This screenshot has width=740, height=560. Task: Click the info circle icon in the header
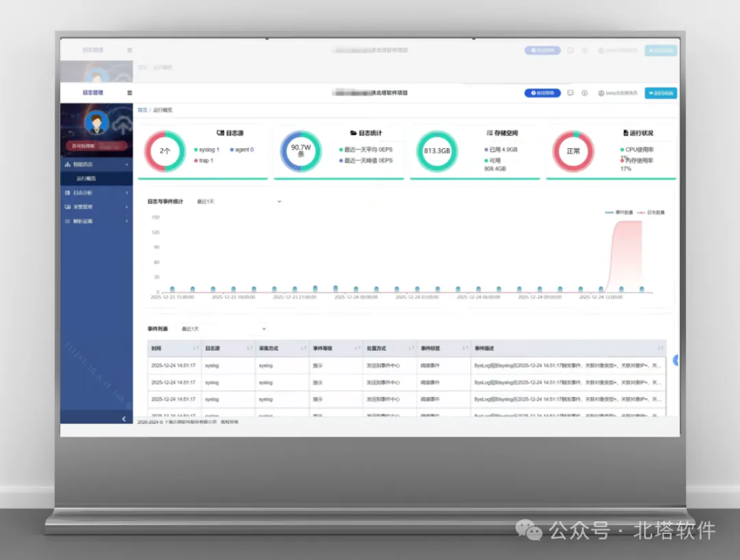584,93
